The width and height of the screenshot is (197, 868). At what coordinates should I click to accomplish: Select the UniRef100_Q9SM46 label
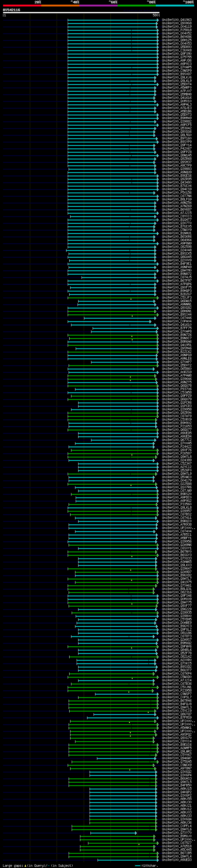click(177, 349)
